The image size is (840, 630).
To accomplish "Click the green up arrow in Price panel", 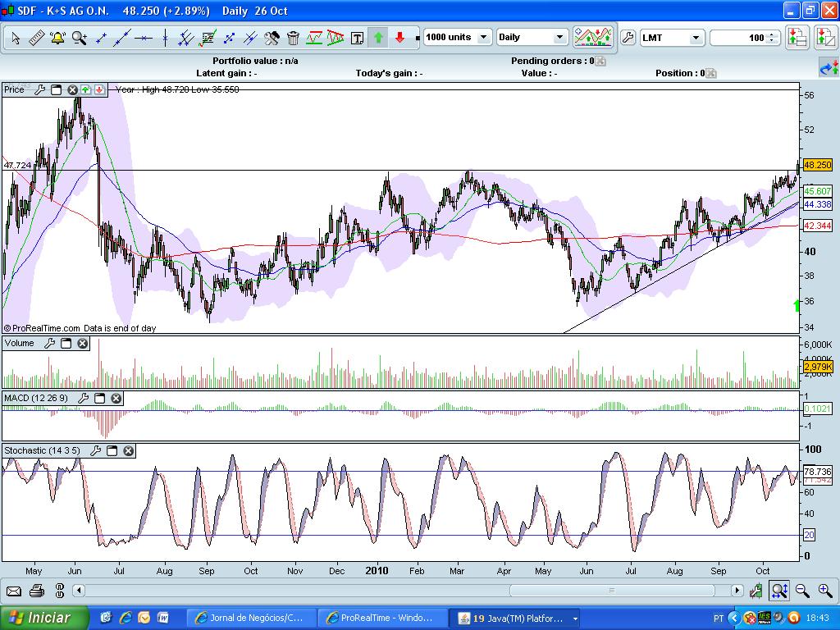I will point(85,90).
